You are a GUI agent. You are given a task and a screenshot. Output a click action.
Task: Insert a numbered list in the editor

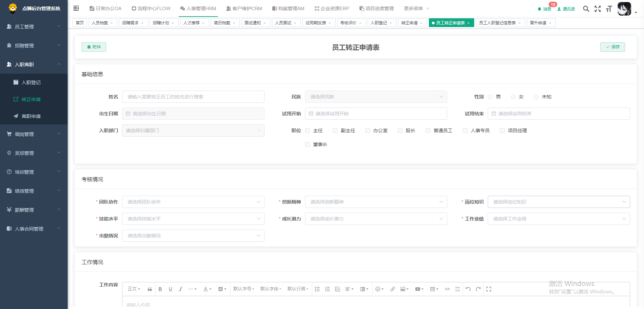327,289
